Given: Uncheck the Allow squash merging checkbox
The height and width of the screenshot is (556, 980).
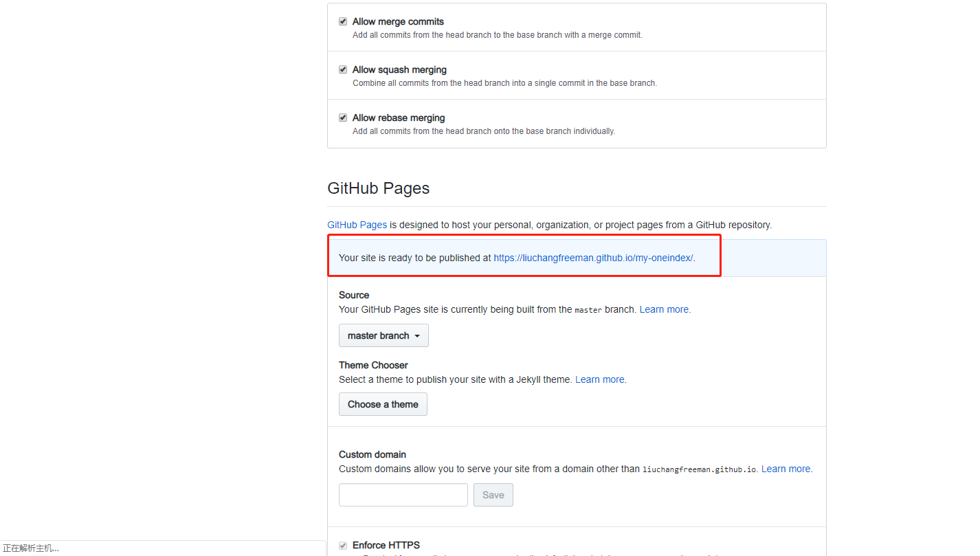Looking at the screenshot, I should pos(343,70).
